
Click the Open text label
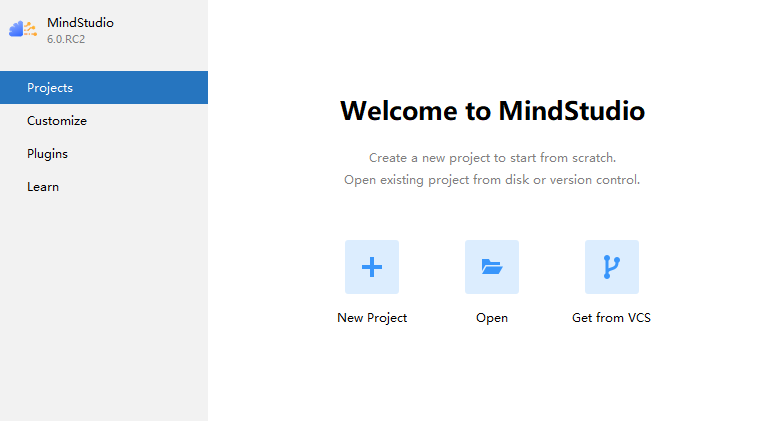click(492, 318)
